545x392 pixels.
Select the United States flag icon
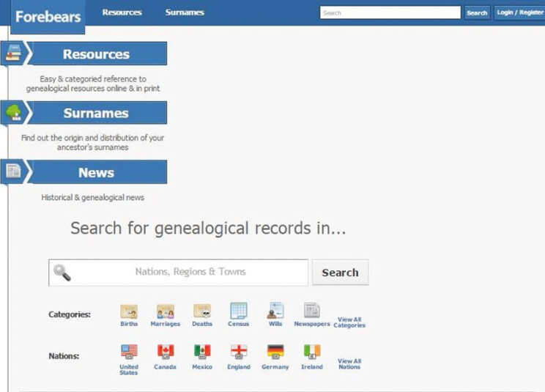tap(129, 352)
